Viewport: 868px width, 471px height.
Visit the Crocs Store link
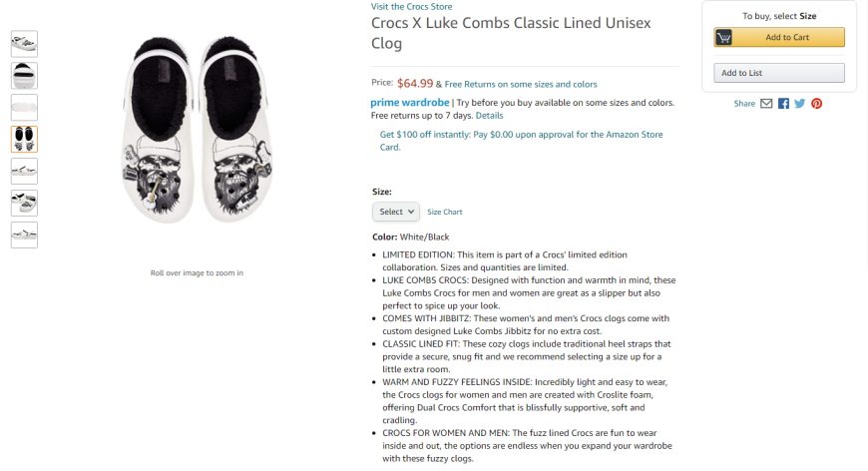pos(411,7)
